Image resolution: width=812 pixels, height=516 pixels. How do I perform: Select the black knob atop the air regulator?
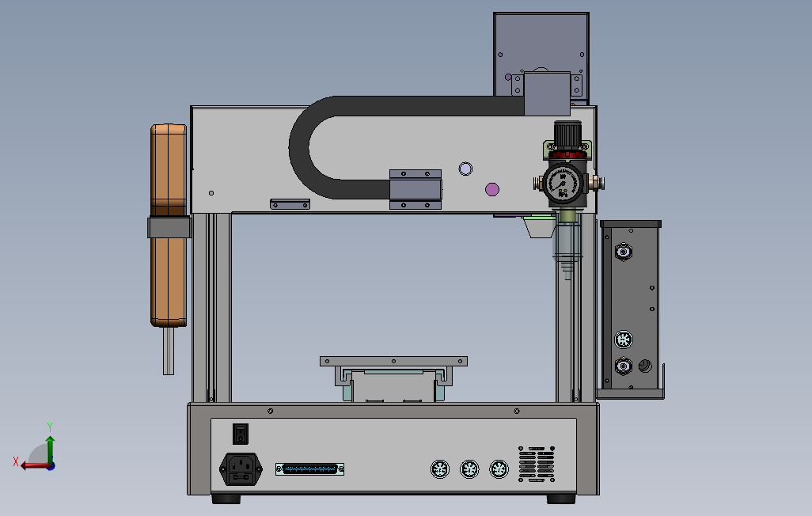[x=568, y=135]
